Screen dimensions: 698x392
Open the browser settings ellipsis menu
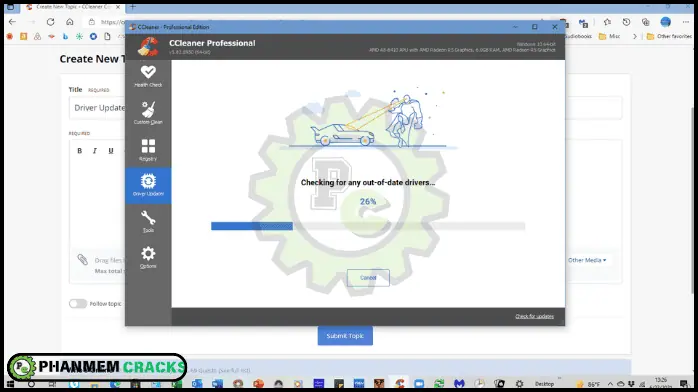click(x=686, y=22)
